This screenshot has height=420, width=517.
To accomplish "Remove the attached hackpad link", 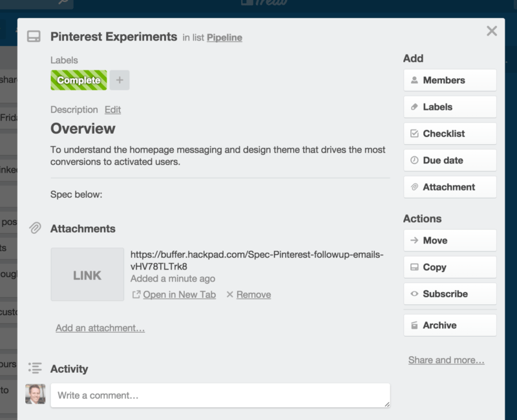I will pyautogui.click(x=253, y=294).
